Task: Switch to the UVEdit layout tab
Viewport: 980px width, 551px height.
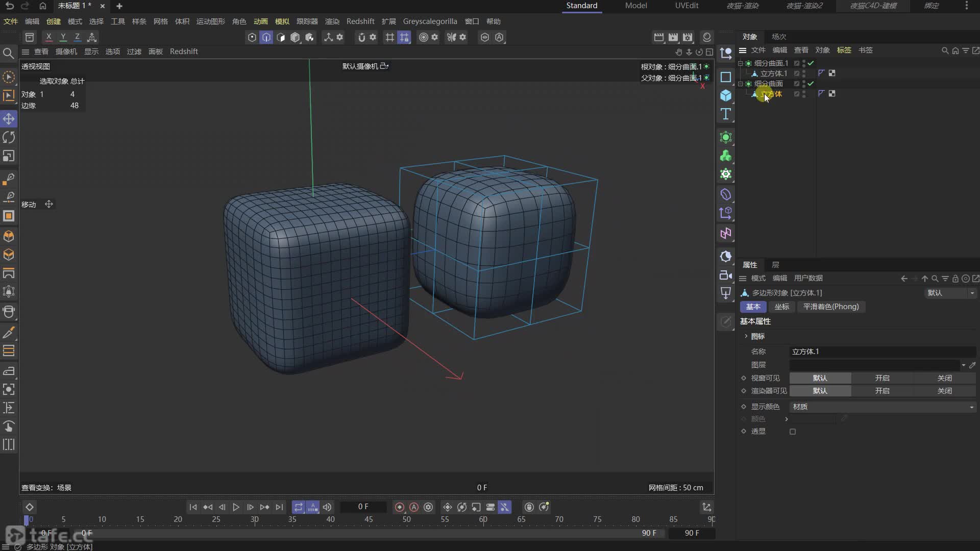Action: (687, 6)
